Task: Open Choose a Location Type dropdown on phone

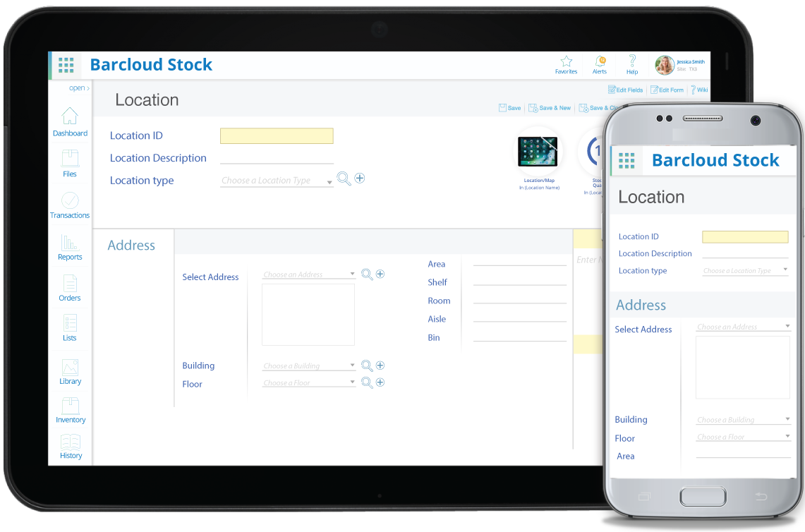Action: click(x=746, y=271)
